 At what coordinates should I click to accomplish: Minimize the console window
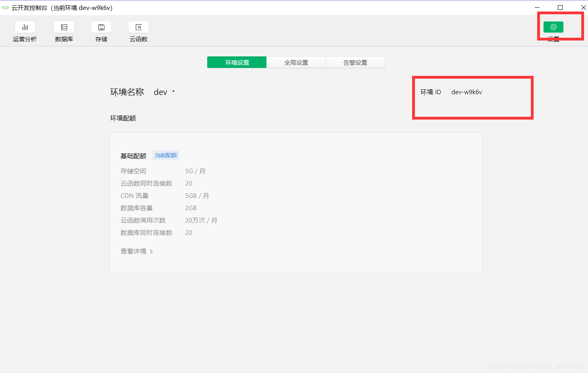point(537,8)
